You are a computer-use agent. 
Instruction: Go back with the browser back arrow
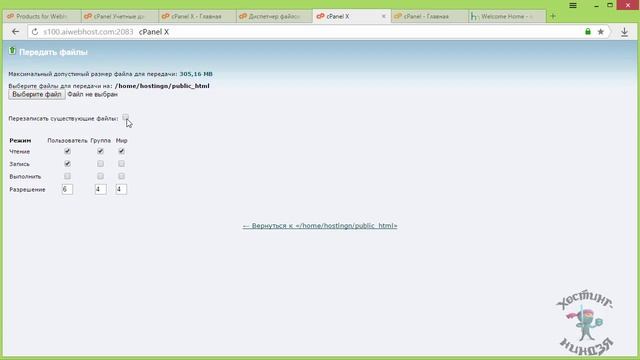click(16, 31)
